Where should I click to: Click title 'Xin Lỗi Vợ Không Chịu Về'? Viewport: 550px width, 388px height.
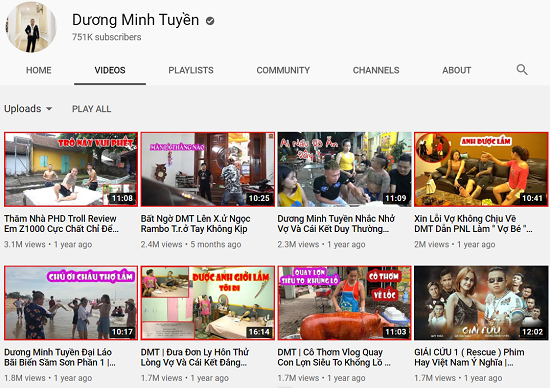(x=473, y=223)
